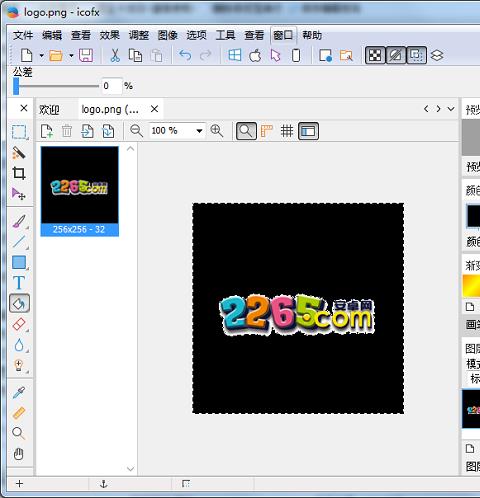Click the layers stack icon in toolbar
The width and height of the screenshot is (480, 498).
(x=437, y=55)
